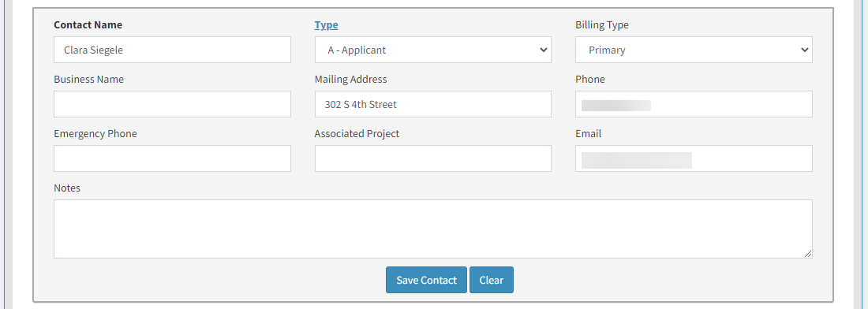Click the Associated Project field
868x309 pixels.
[433, 158]
